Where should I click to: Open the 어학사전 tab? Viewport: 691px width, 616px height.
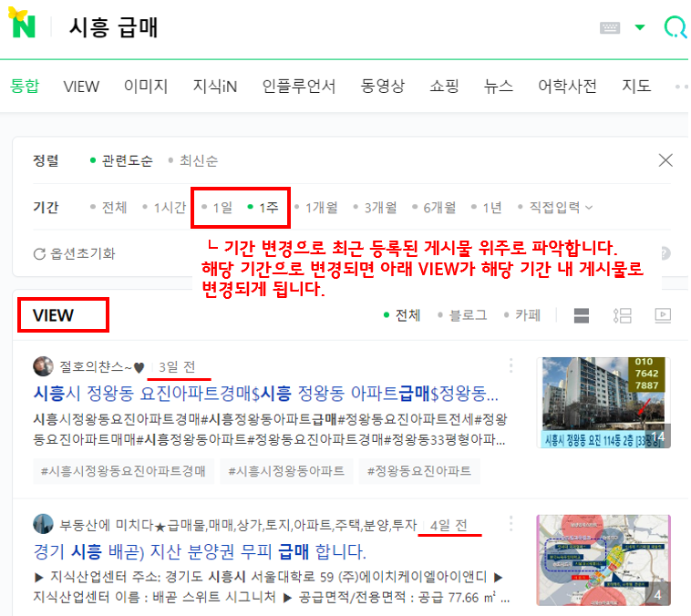567,86
